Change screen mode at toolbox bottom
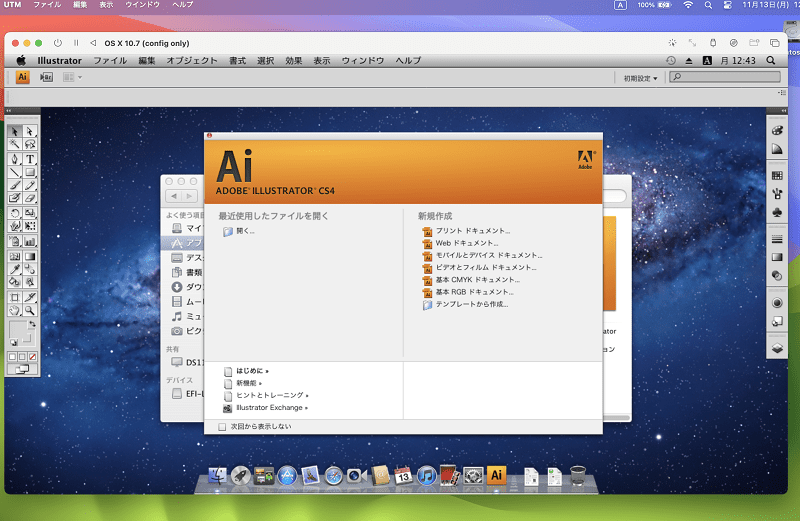This screenshot has height=521, width=800. pos(22,369)
